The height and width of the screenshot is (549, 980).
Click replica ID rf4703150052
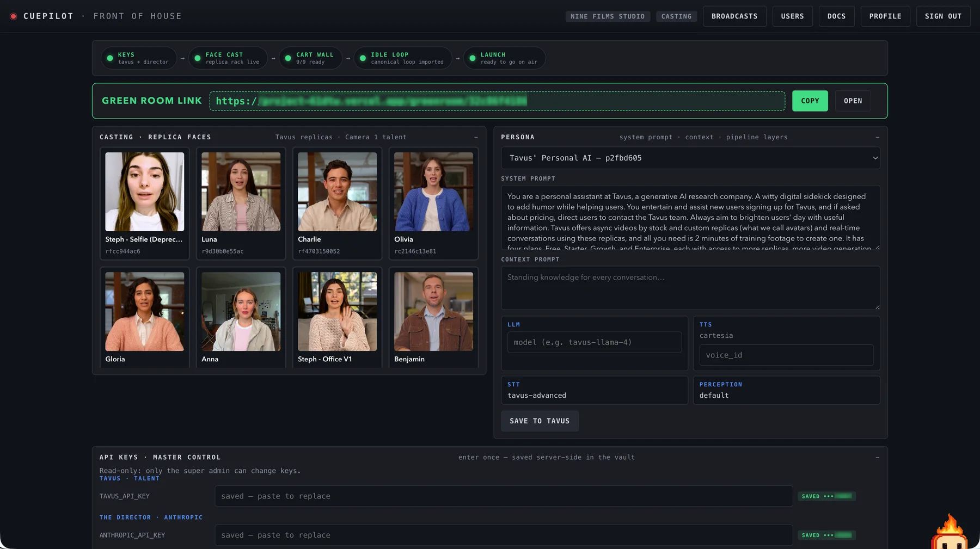pyautogui.click(x=318, y=251)
